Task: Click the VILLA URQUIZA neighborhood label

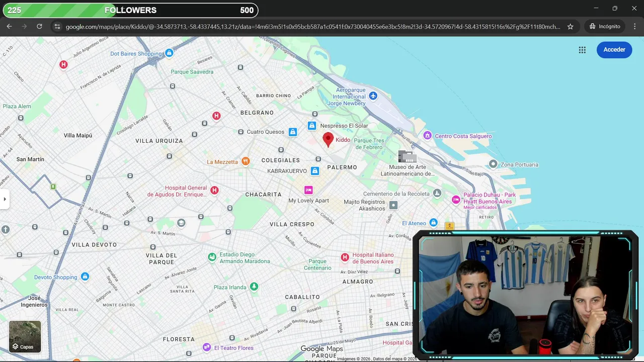Action: [x=159, y=141]
